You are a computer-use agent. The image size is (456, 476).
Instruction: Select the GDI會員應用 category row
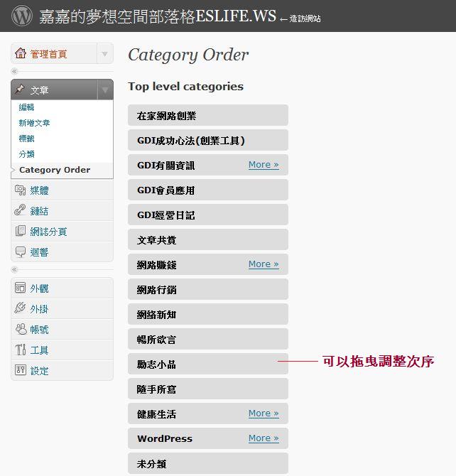coord(208,190)
